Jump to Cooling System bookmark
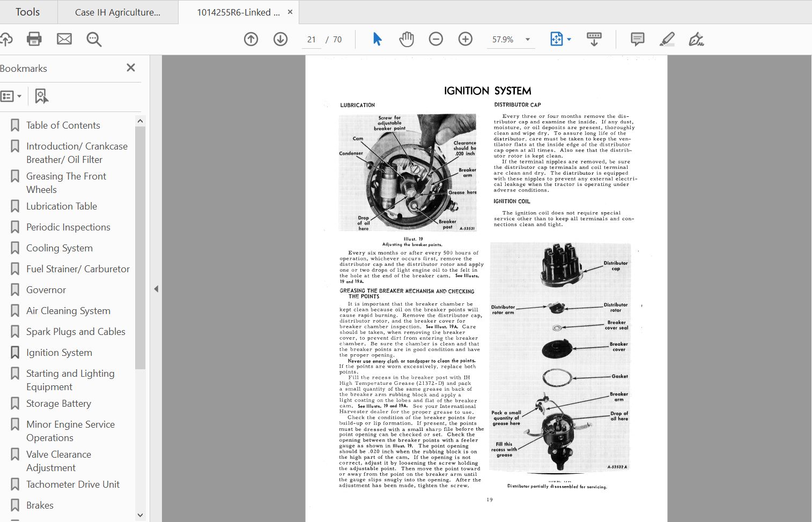 coord(60,248)
